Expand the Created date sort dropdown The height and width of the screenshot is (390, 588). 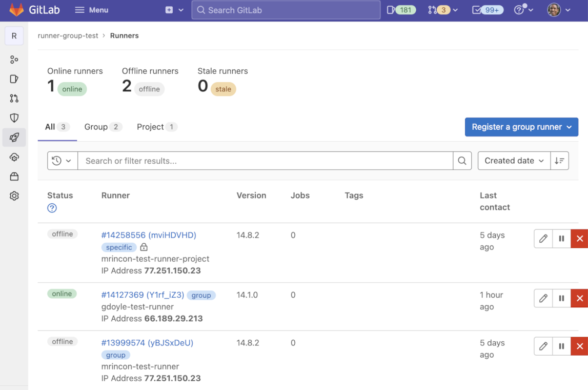(x=514, y=161)
